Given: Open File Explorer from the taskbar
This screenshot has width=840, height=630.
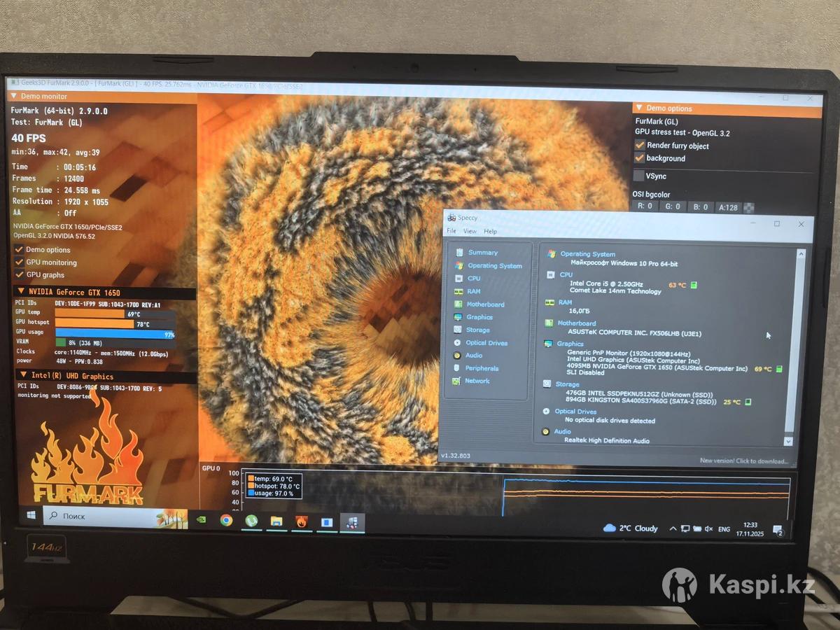Looking at the screenshot, I should [276, 521].
